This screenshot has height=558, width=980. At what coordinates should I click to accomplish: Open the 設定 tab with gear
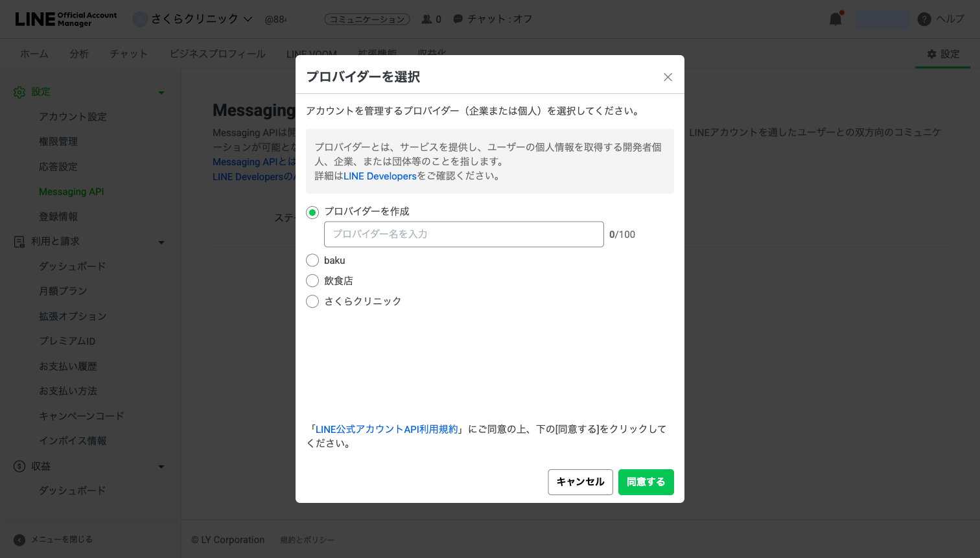point(943,54)
